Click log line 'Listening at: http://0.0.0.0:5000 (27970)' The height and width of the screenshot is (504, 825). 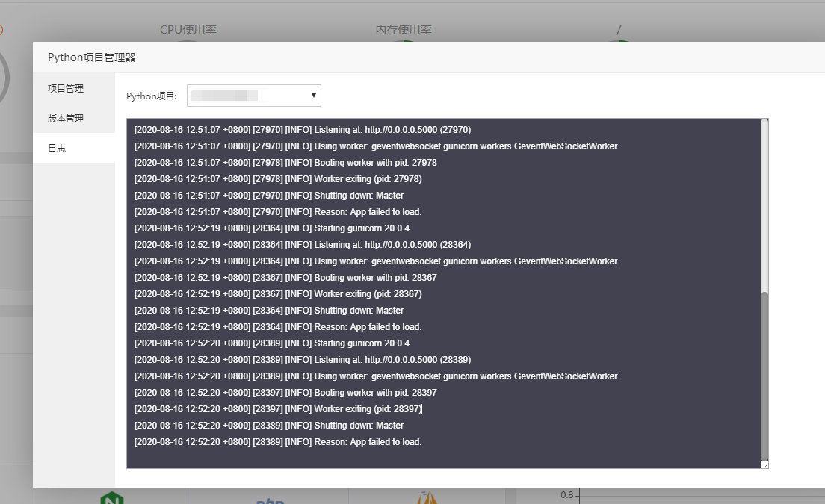tap(303, 130)
